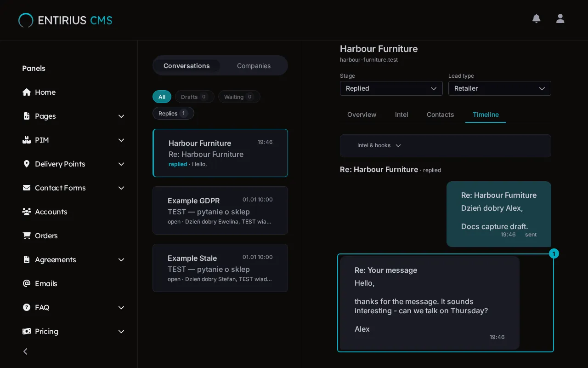Screen dimensions: 588x368
Task: Click the Accounts sidebar label
Action: click(51, 212)
